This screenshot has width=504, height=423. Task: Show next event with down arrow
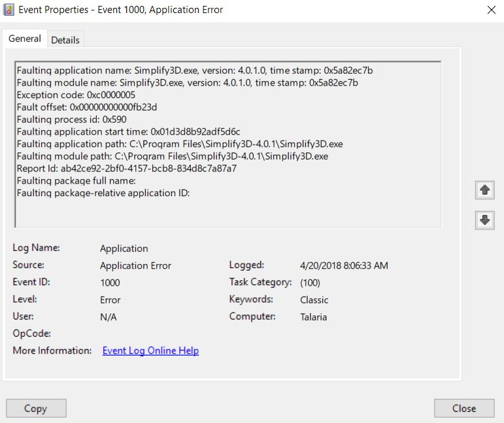(484, 220)
